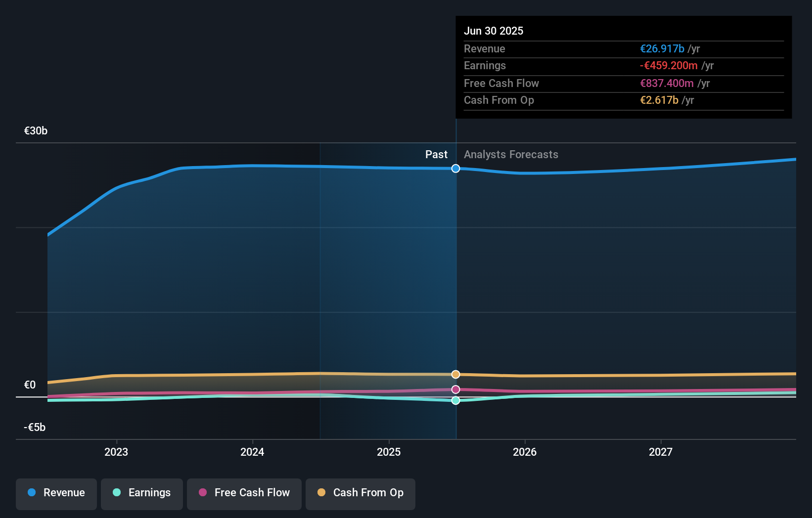Click the Past label
The width and height of the screenshot is (812, 518).
[436, 154]
